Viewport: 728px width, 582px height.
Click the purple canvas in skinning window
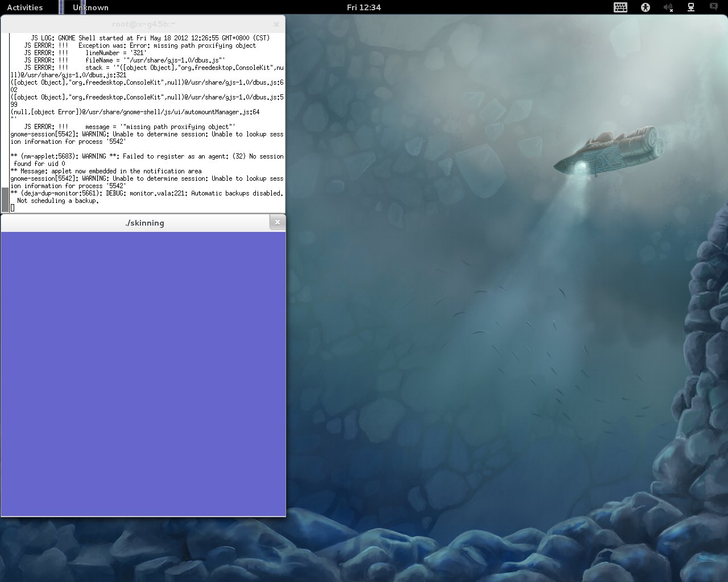[143, 374]
